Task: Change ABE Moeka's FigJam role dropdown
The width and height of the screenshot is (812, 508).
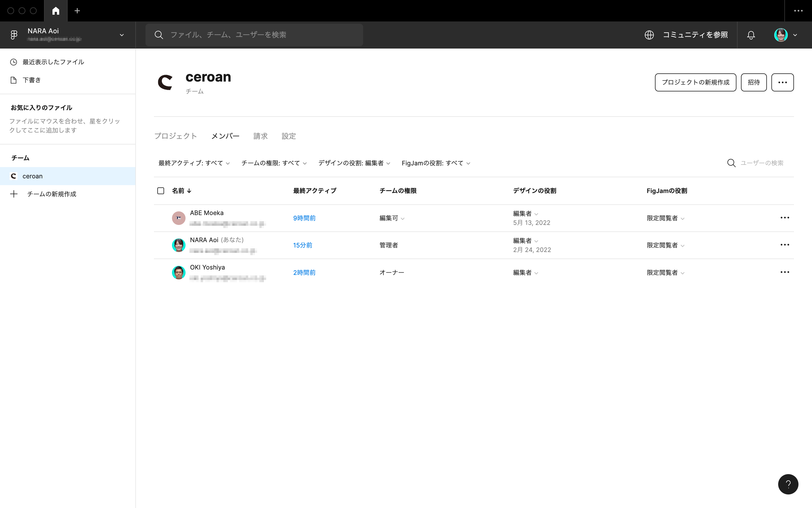Action: pos(666,218)
